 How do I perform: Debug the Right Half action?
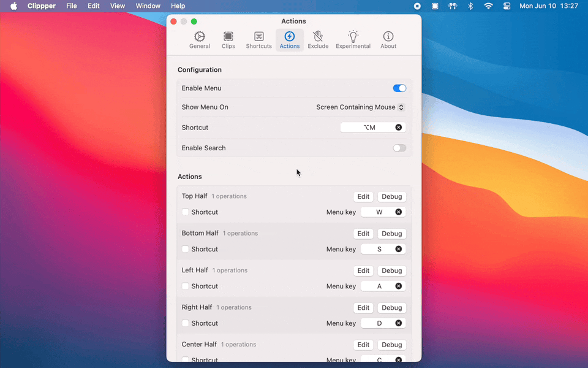(x=391, y=307)
